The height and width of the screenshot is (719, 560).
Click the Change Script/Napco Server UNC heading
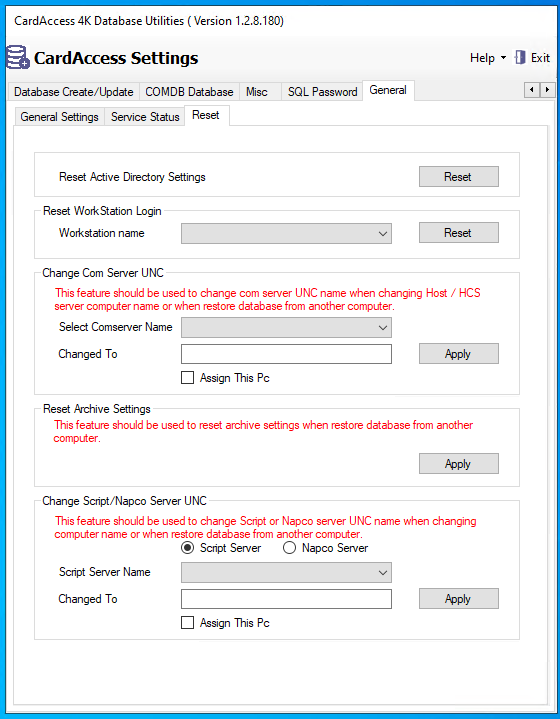click(124, 501)
